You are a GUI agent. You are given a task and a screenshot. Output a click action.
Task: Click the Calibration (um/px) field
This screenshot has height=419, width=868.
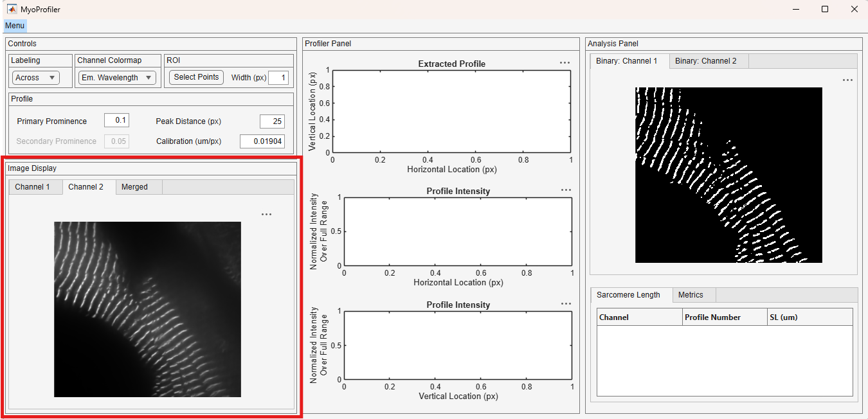[x=262, y=141]
